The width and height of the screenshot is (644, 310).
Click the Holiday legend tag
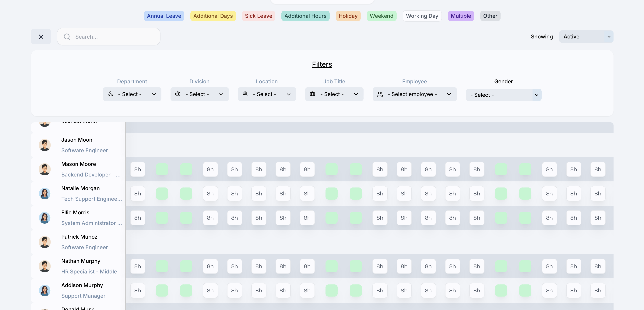coord(348,16)
